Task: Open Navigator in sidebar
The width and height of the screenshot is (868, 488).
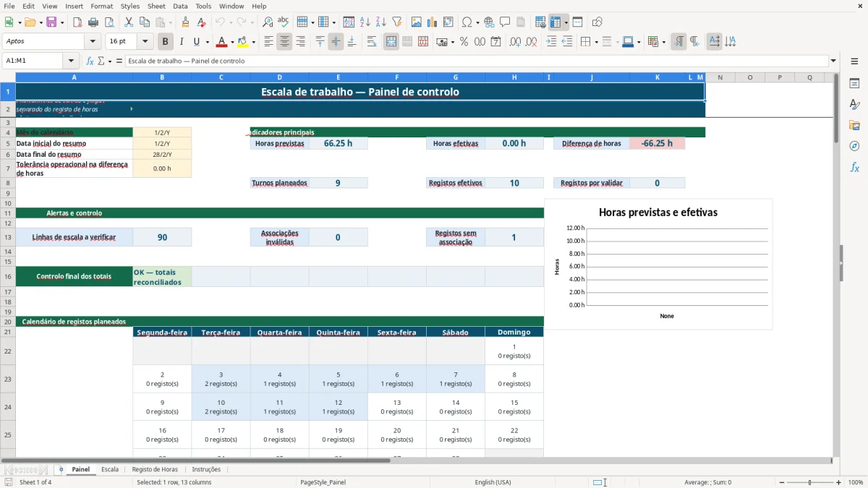Action: click(854, 146)
